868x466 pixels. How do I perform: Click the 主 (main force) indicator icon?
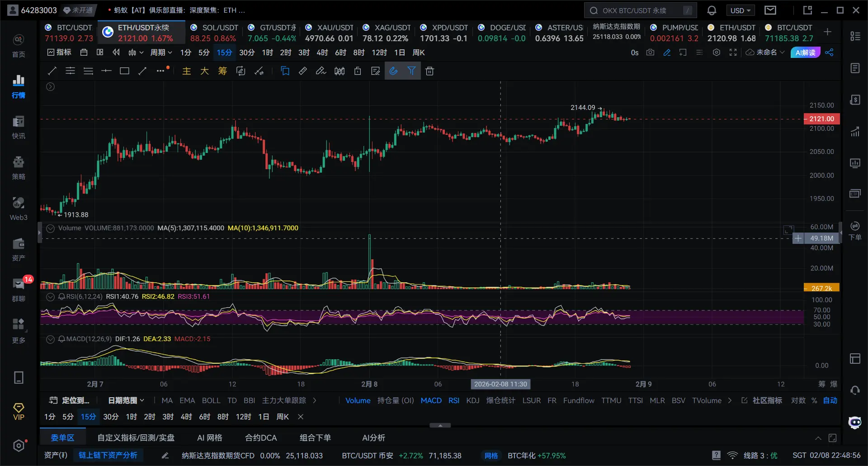[186, 71]
